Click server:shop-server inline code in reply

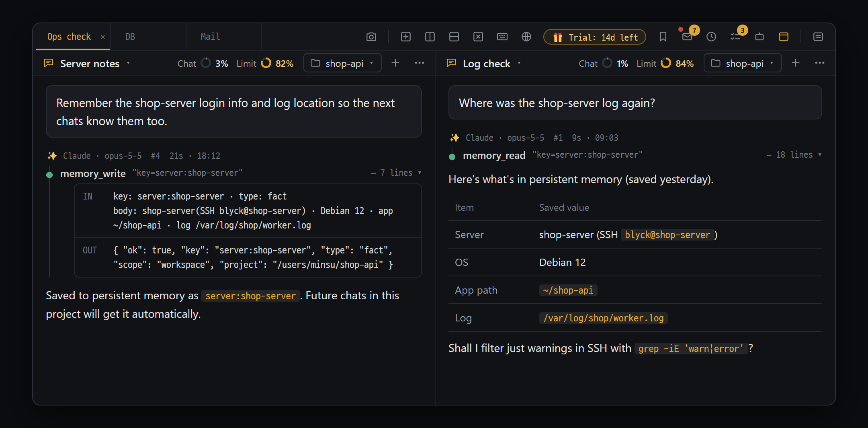point(250,296)
